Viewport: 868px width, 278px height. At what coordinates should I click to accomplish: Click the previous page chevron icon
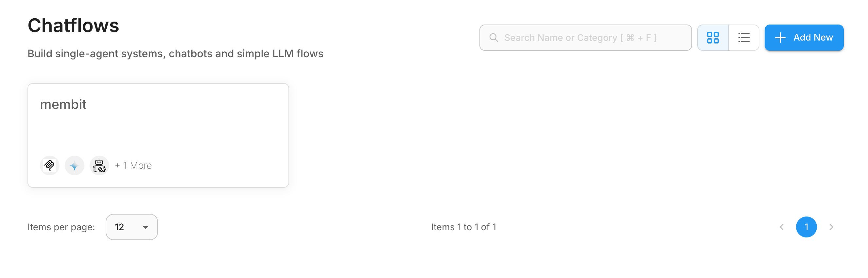pos(781,227)
